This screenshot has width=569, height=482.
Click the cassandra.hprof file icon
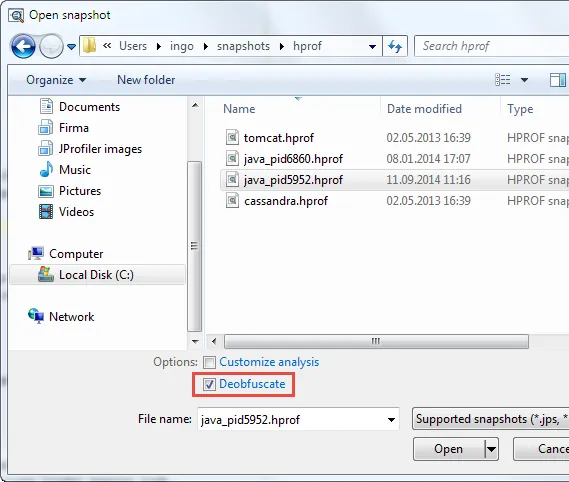coord(232,201)
